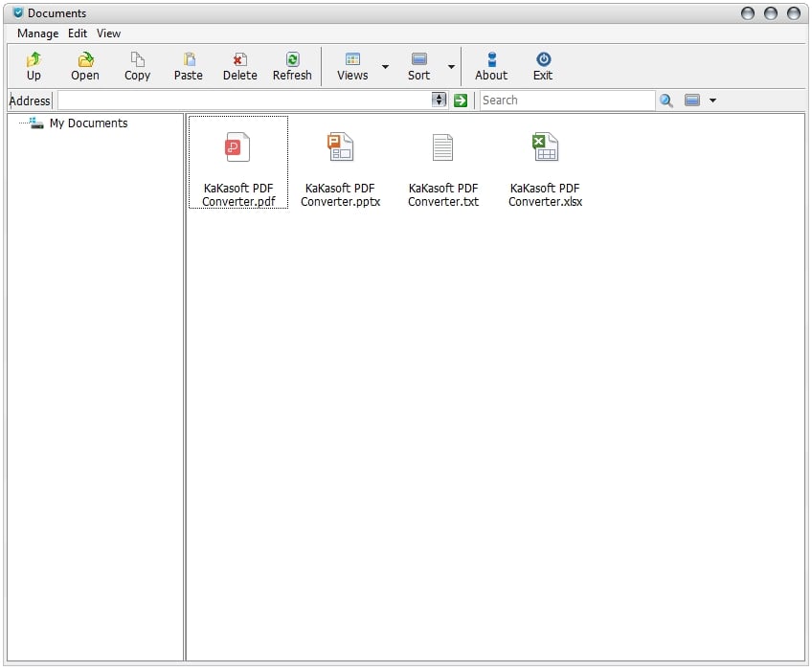
Task: Click the green Go arrow beside address
Action: (461, 101)
